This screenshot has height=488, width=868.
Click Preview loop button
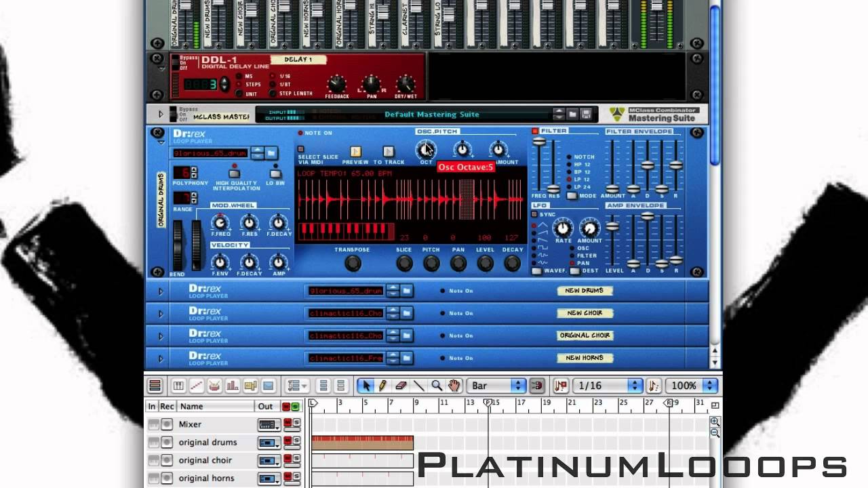click(x=355, y=152)
